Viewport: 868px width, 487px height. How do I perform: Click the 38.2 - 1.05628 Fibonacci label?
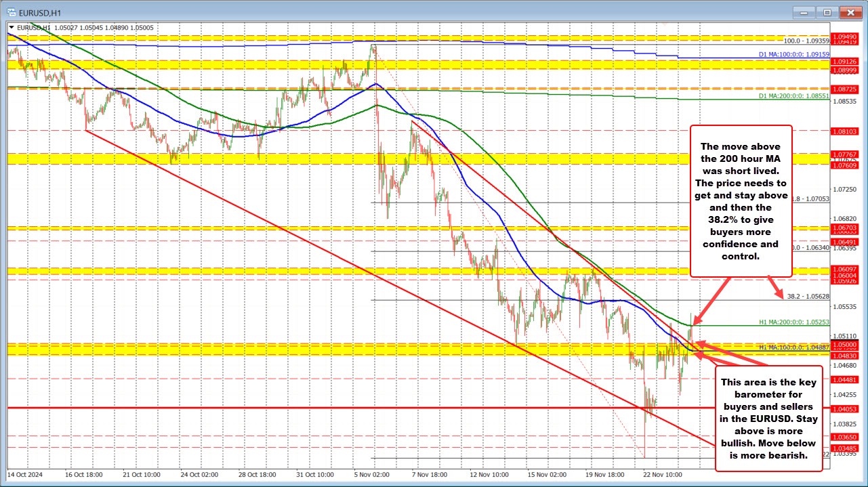point(808,296)
